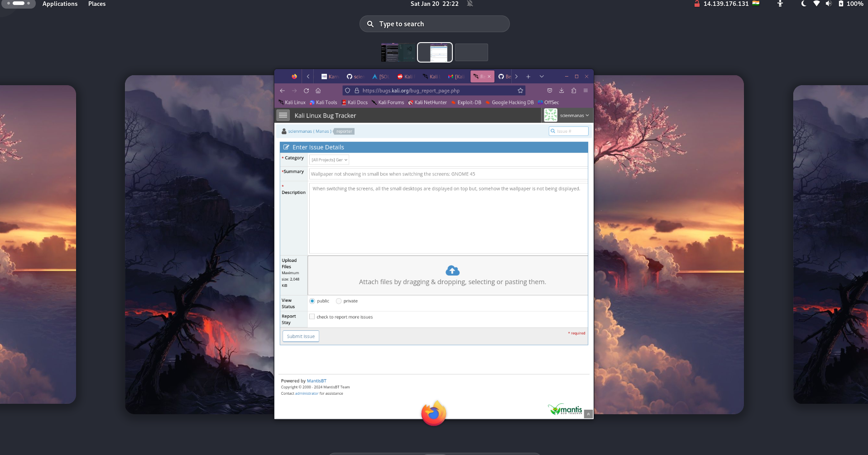This screenshot has height=455, width=868.
Task: Bookmark this page with the star icon
Action: [x=520, y=91]
